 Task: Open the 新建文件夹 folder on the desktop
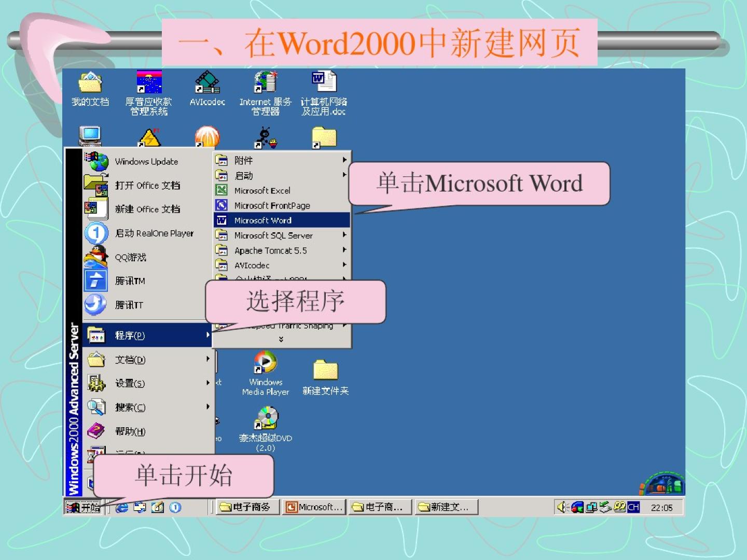pyautogui.click(x=325, y=371)
